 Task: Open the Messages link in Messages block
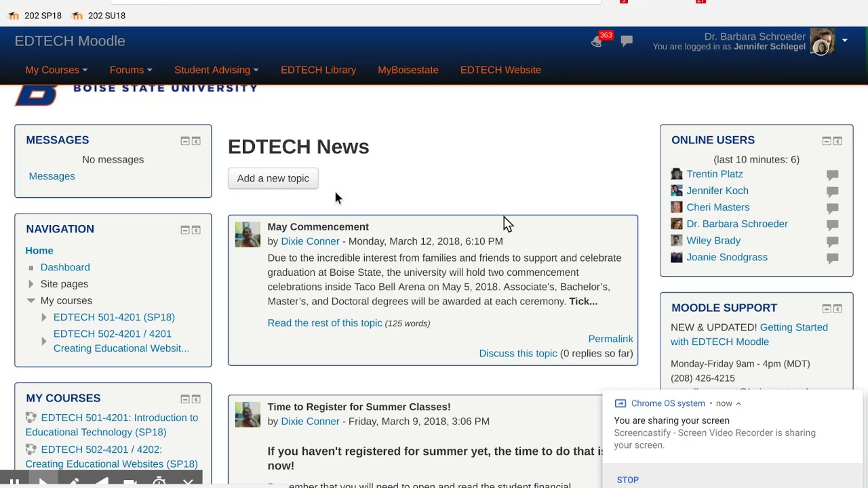point(52,176)
